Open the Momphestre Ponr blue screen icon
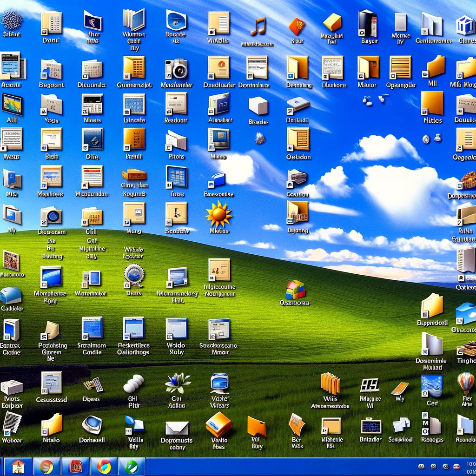The image size is (476, 476). coord(51,277)
